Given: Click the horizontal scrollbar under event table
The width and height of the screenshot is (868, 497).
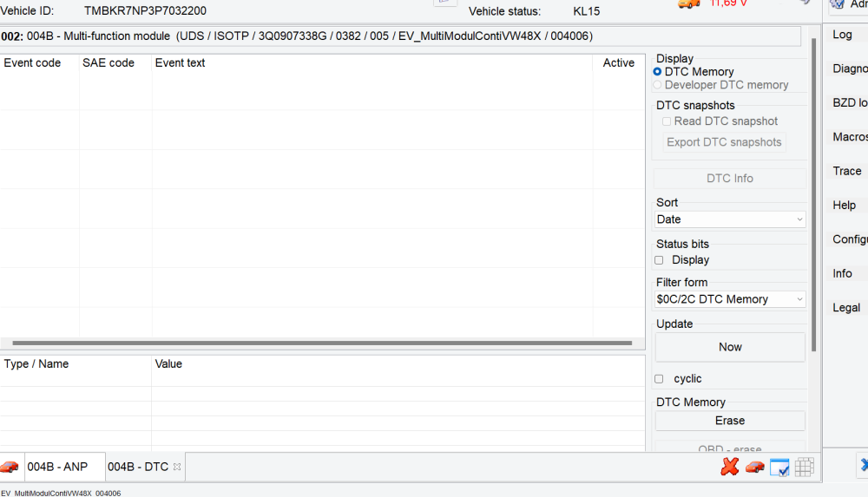Looking at the screenshot, I should click(322, 343).
